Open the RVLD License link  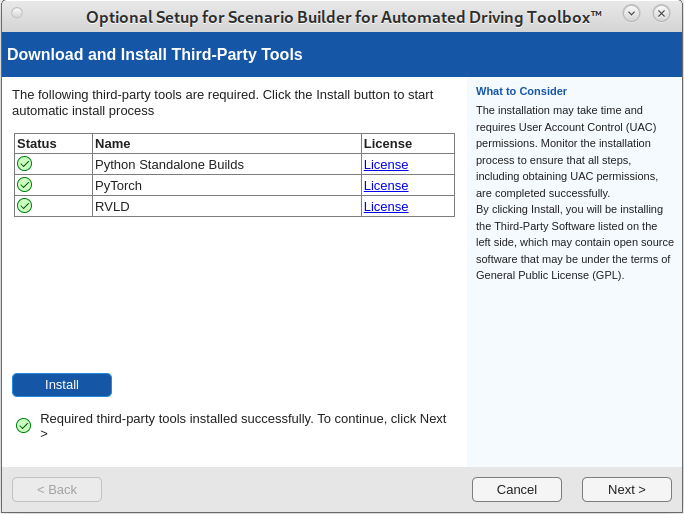(x=386, y=206)
